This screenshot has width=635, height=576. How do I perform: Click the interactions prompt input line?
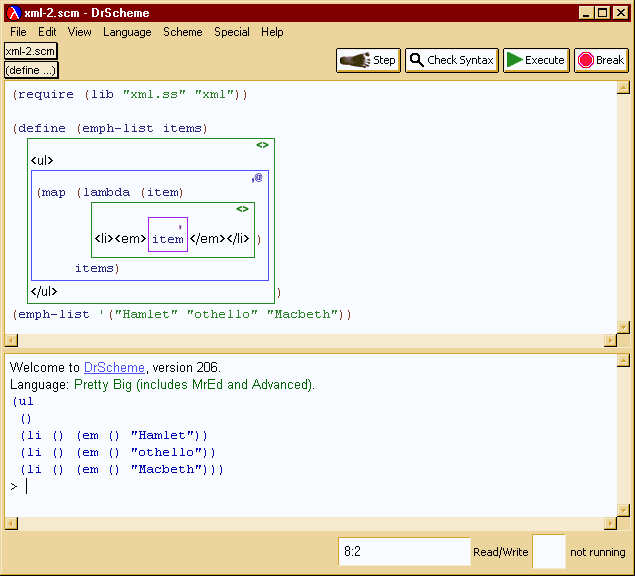point(312,486)
